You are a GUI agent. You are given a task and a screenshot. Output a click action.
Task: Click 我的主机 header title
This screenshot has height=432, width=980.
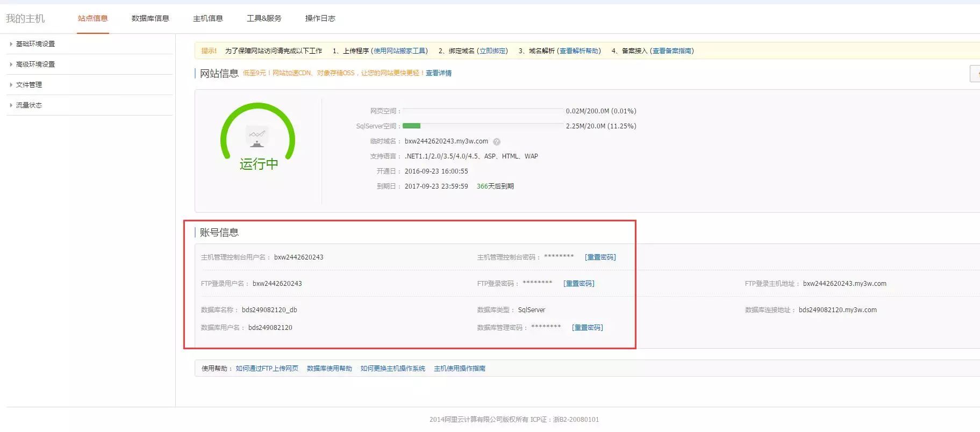tap(25, 18)
